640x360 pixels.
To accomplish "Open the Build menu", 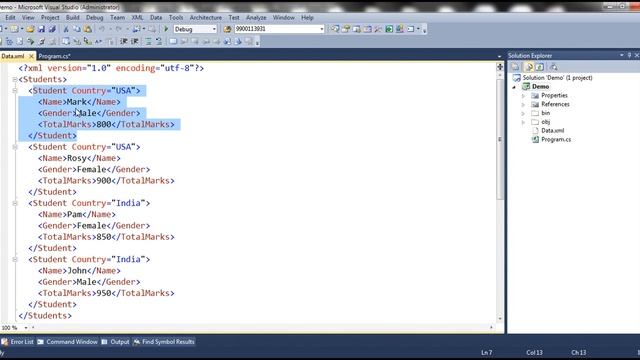I will 72,18.
